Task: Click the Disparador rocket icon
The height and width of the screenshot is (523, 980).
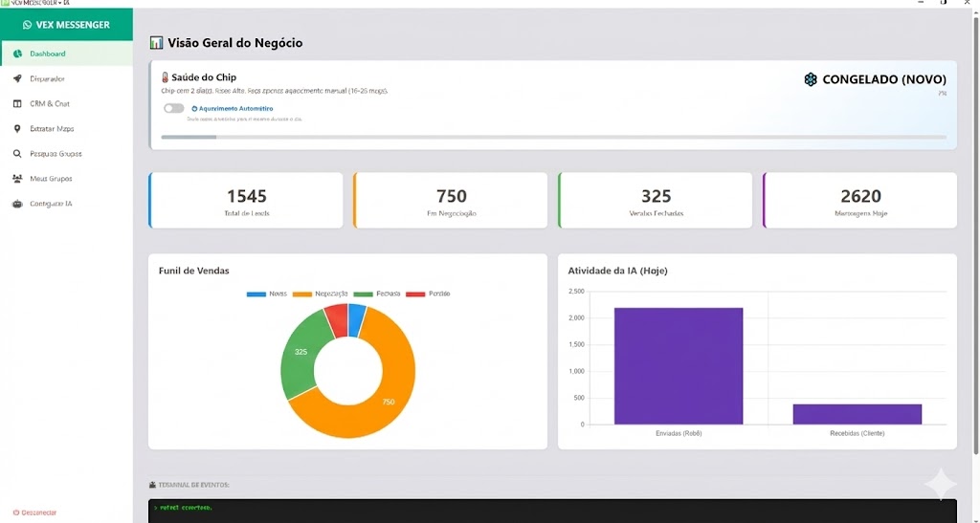Action: 17,78
